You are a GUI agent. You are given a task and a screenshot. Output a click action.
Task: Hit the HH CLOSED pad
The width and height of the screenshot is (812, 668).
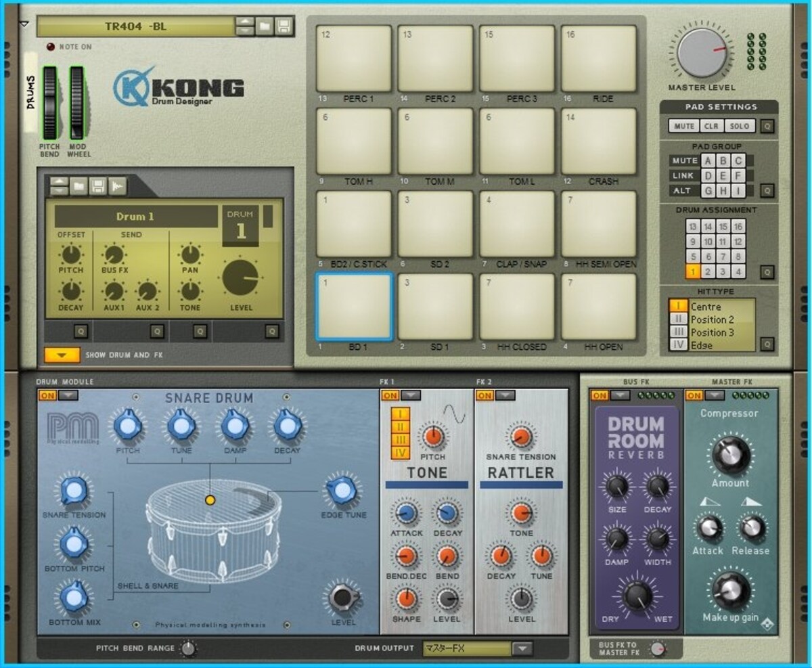click(x=517, y=306)
